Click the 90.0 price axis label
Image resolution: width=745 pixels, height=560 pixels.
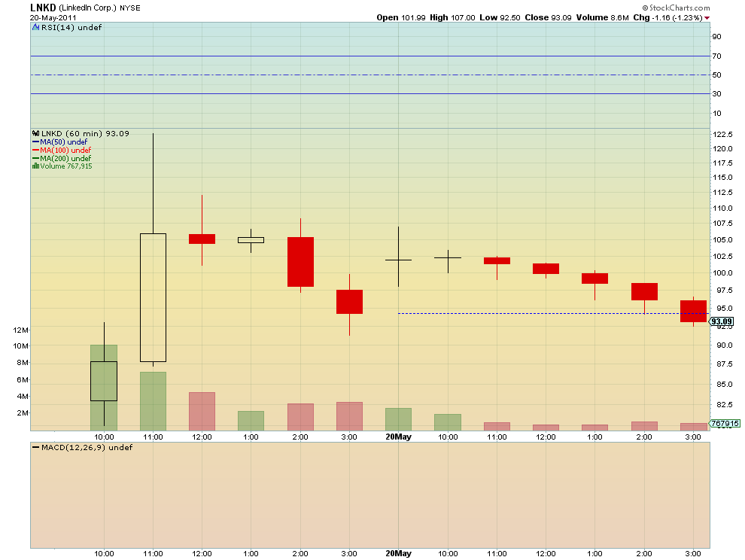(725, 345)
